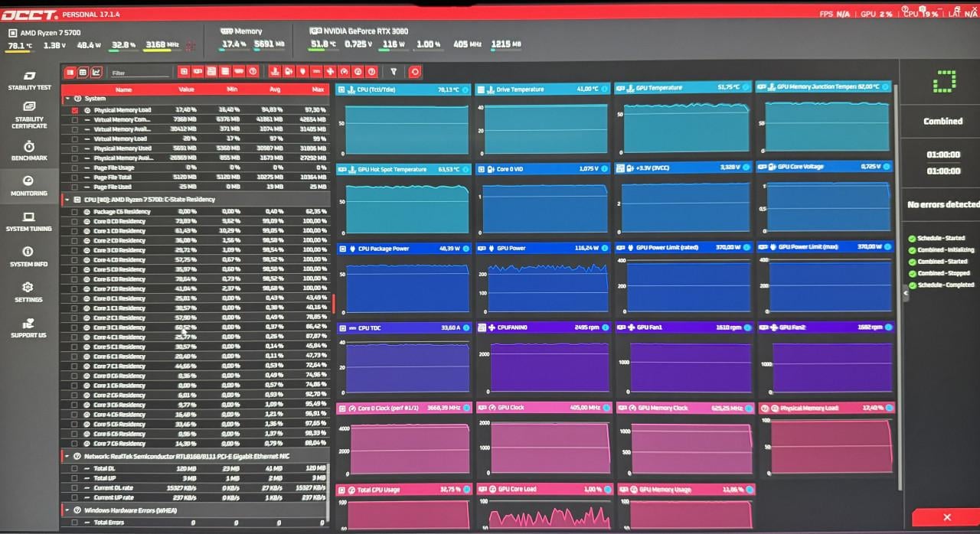Click the info icon on CPUFANIN0 graph

[x=604, y=327]
